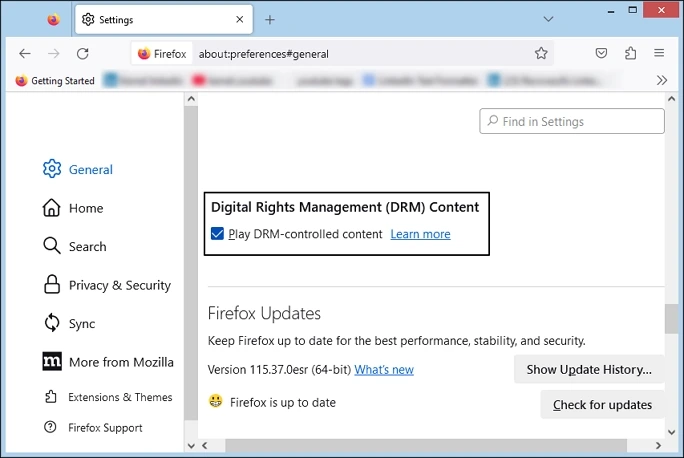
Task: Show more bookmarks with double chevron
Action: [x=662, y=80]
